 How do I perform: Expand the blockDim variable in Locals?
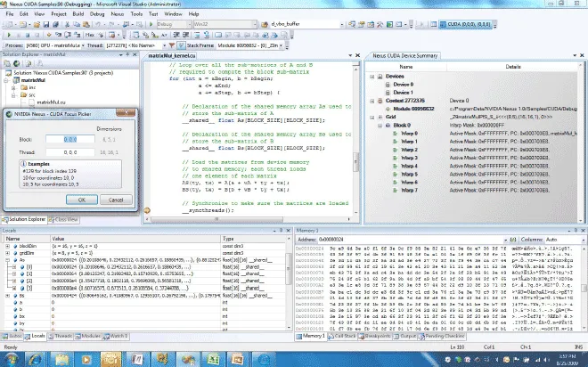(x=7, y=246)
